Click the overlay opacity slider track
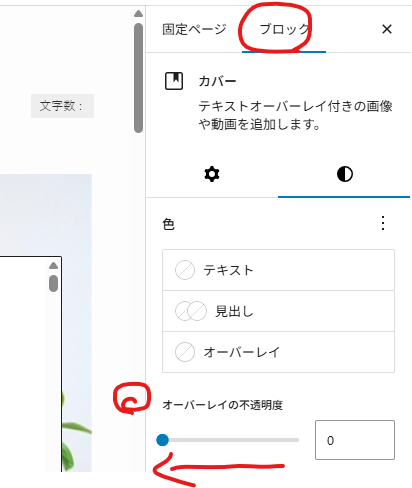Viewport: 412px width, 488px height. 230,440
